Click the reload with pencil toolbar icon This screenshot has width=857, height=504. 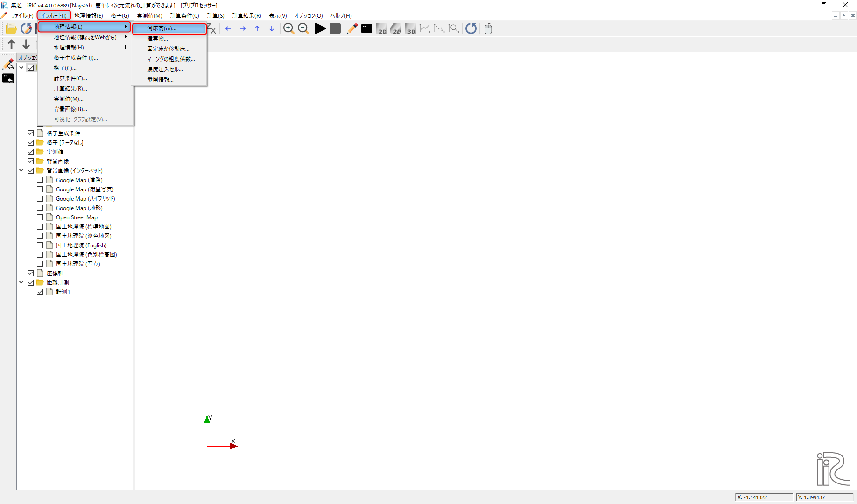pos(26,29)
